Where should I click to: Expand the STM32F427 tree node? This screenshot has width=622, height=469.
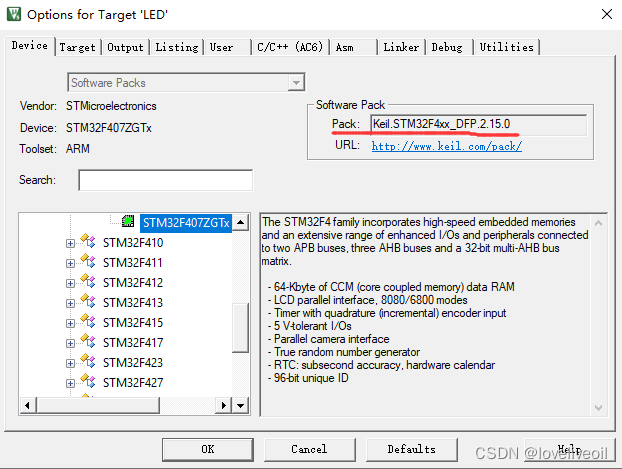click(x=70, y=383)
